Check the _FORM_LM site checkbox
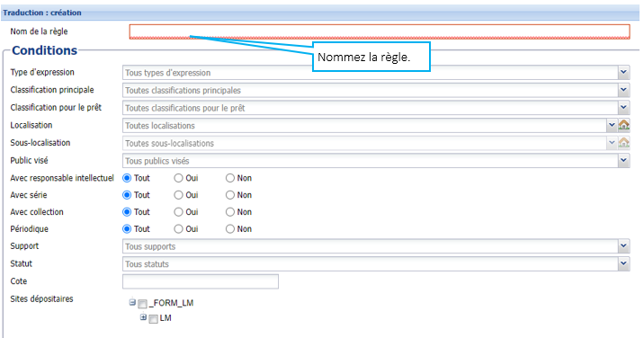Image resolution: width=644 pixels, height=338 pixels. tap(142, 304)
